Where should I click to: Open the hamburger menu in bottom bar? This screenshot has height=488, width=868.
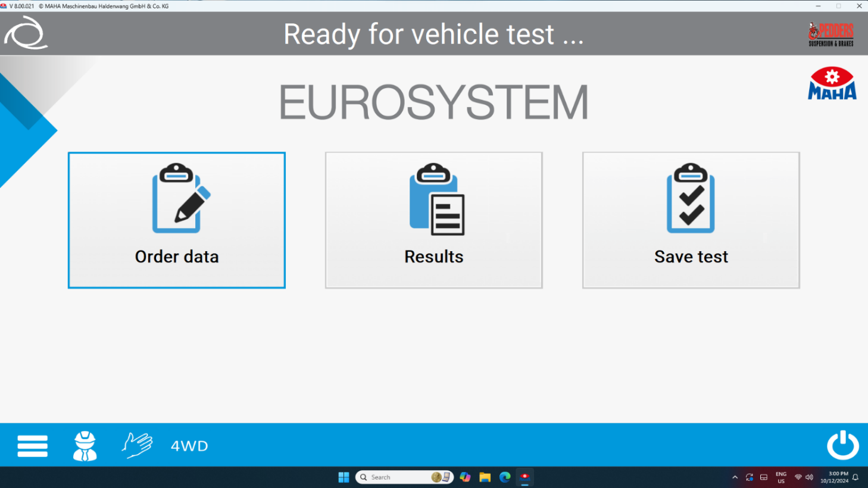[x=32, y=446]
